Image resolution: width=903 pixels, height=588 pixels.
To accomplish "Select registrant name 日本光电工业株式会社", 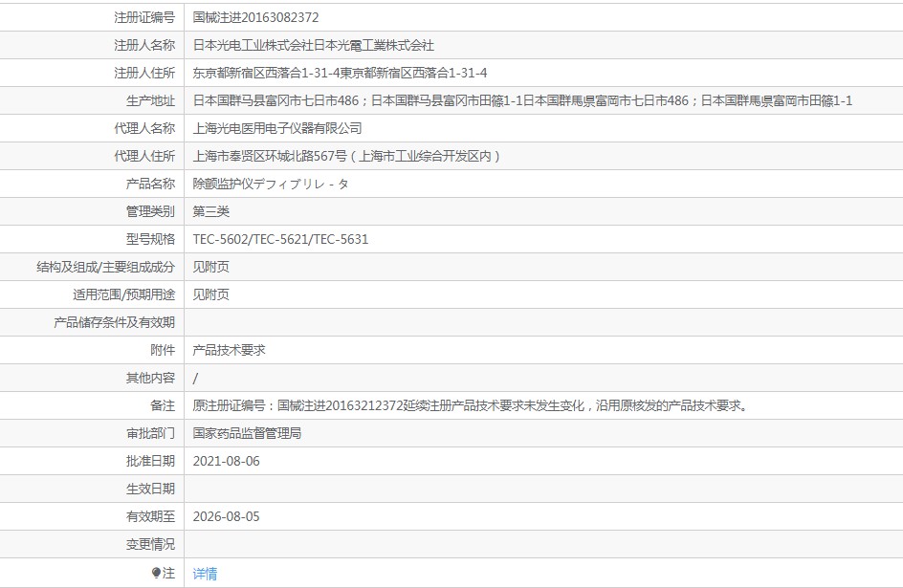I will [253, 45].
